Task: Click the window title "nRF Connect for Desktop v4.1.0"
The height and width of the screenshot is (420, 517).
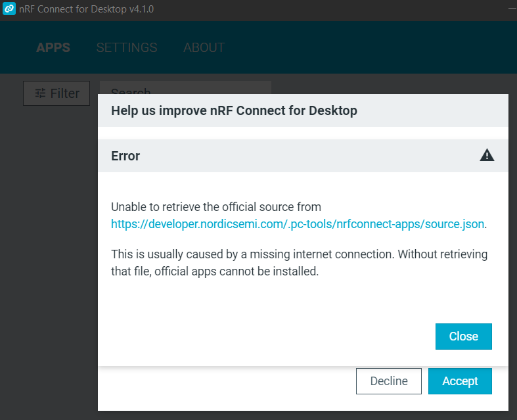Action: pyautogui.click(x=87, y=9)
